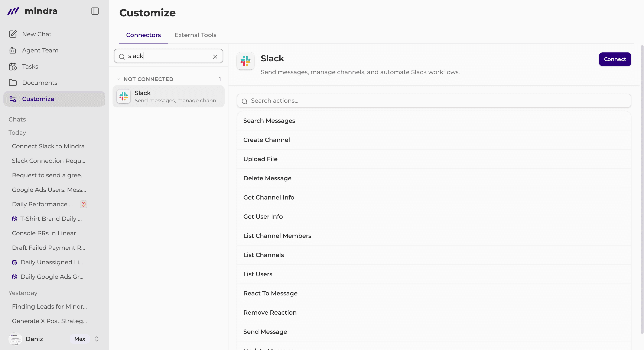Click the Tasks calendar-clock icon

coord(13,67)
